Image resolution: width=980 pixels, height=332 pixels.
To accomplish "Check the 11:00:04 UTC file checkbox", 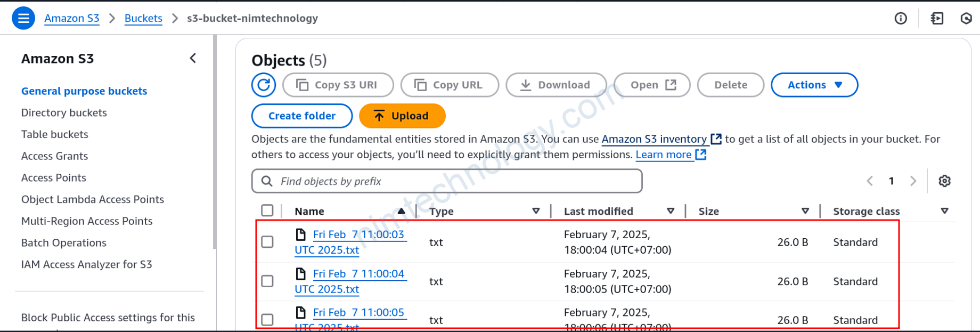I will [x=267, y=281].
